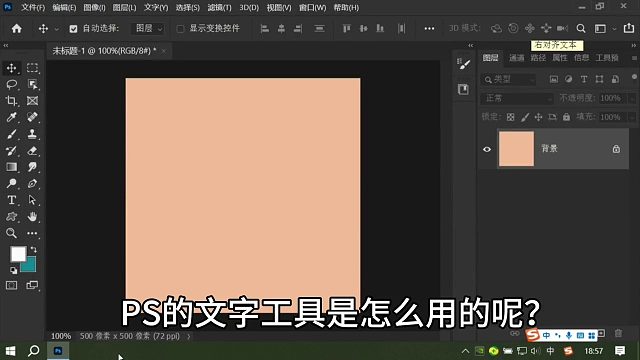Viewport: 640px width, 360px height.
Task: Select the Eyedropper tool
Action: (x=11, y=118)
